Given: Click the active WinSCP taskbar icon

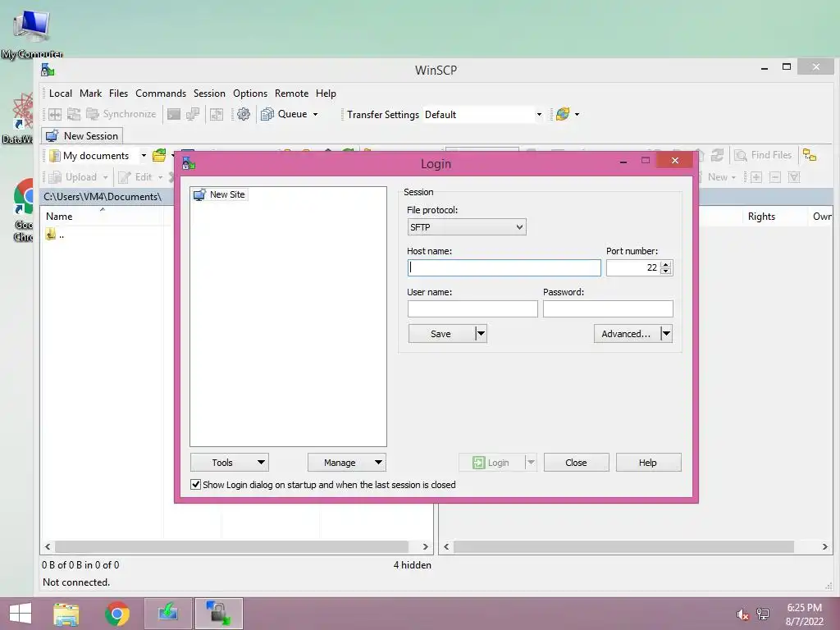Looking at the screenshot, I should point(218,614).
